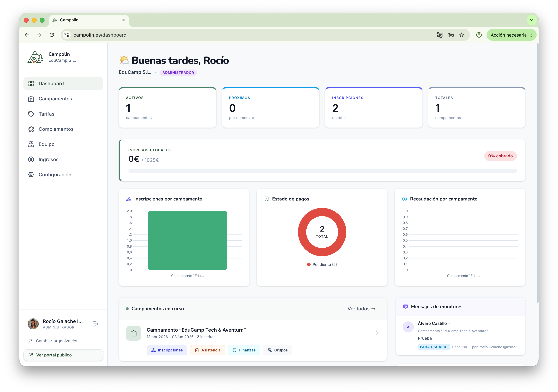The height and width of the screenshot is (392, 558).
Task: Open the Grupos button
Action: pos(277,350)
